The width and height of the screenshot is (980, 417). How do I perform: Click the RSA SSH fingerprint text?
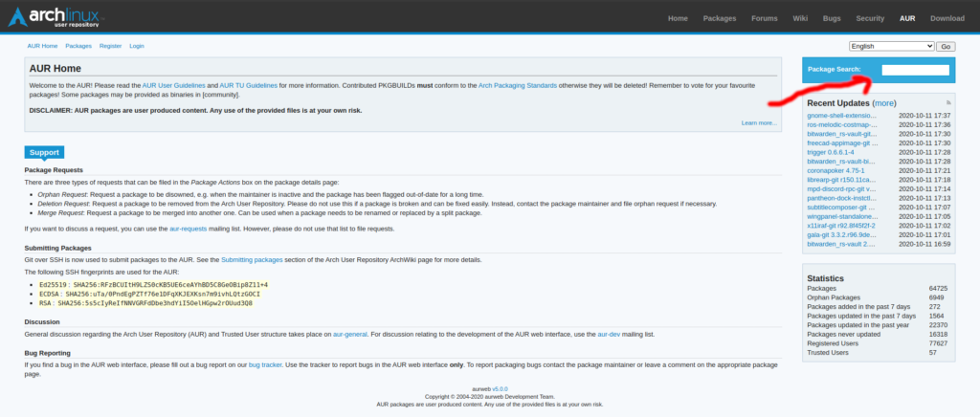tap(145, 303)
